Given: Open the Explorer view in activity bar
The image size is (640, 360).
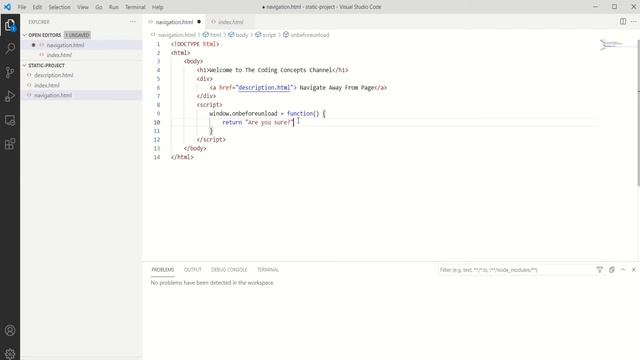Looking at the screenshot, I should point(10,25).
